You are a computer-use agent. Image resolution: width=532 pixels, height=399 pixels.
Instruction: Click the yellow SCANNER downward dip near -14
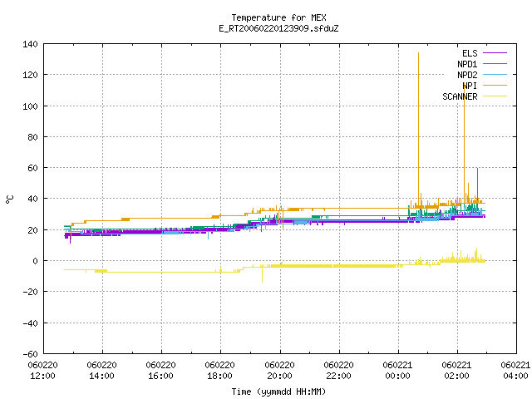click(262, 281)
